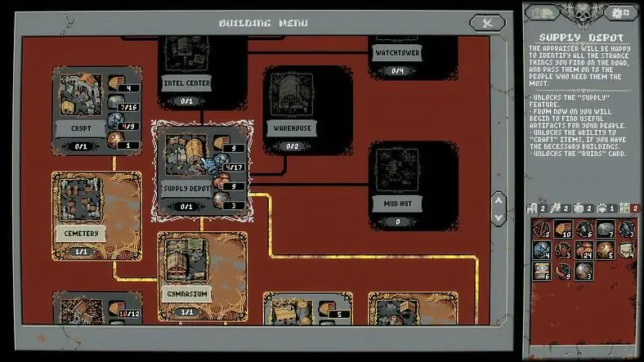Click Gymnasium's 1/1 build counter
Screen dimensions: 644x362
pyautogui.click(x=187, y=312)
